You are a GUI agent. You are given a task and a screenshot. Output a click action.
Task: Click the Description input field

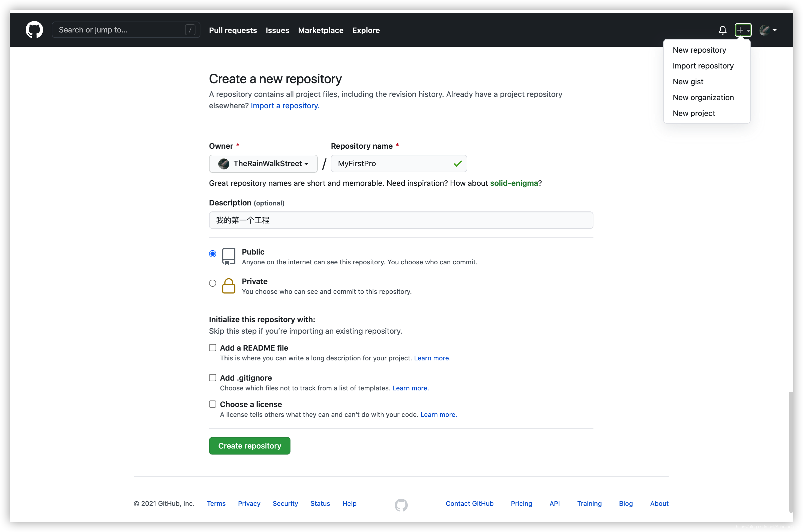(401, 220)
